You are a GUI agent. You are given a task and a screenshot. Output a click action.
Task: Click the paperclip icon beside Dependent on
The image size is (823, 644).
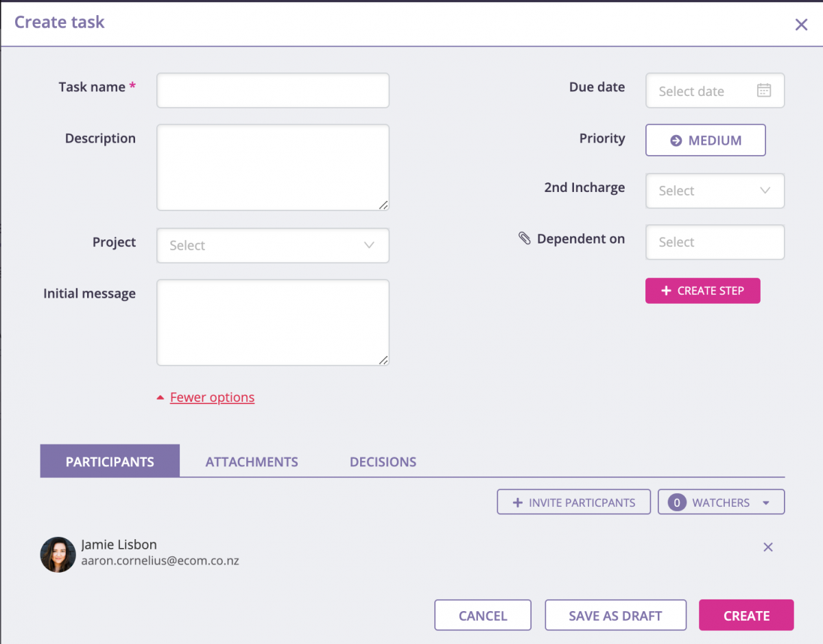pos(525,238)
